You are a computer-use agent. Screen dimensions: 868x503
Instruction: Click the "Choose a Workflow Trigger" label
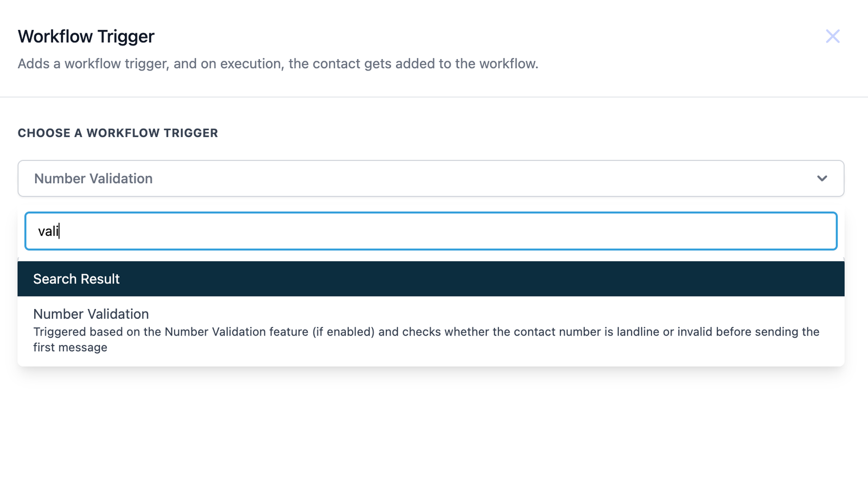pos(118,133)
